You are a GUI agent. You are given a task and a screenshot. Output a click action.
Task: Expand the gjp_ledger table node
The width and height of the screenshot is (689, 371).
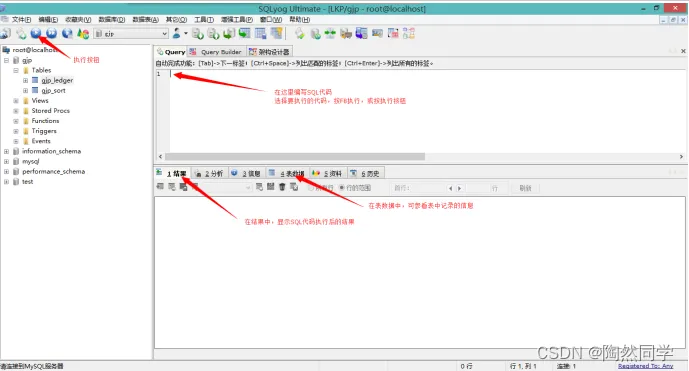[25, 80]
